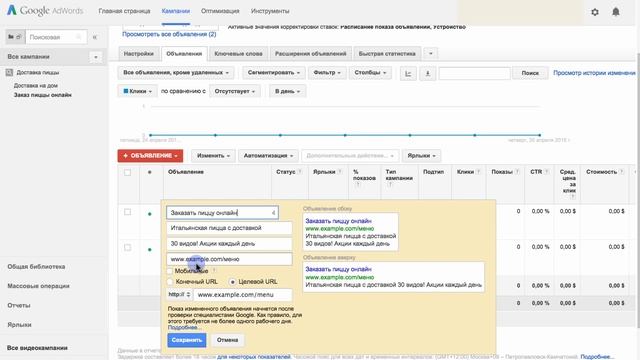Open the Кампании top menu

[176, 11]
